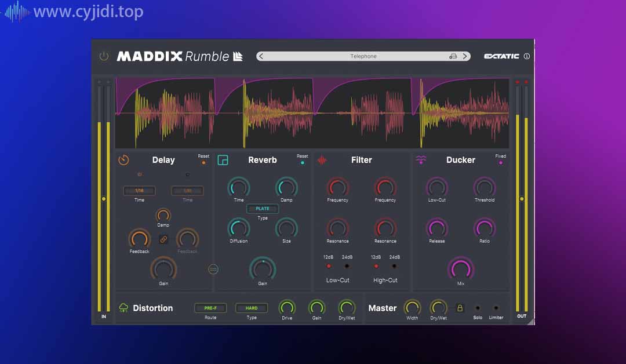
Task: Click the Reverb Damp knob
Action: tap(287, 187)
